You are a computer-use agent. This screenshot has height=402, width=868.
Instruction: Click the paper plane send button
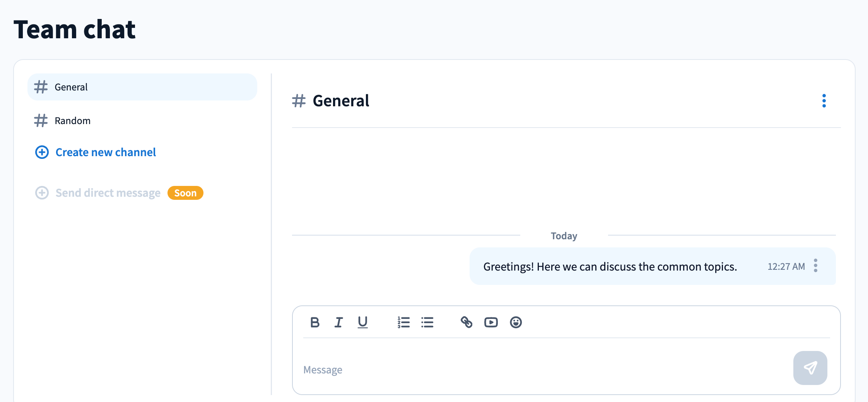(x=810, y=368)
